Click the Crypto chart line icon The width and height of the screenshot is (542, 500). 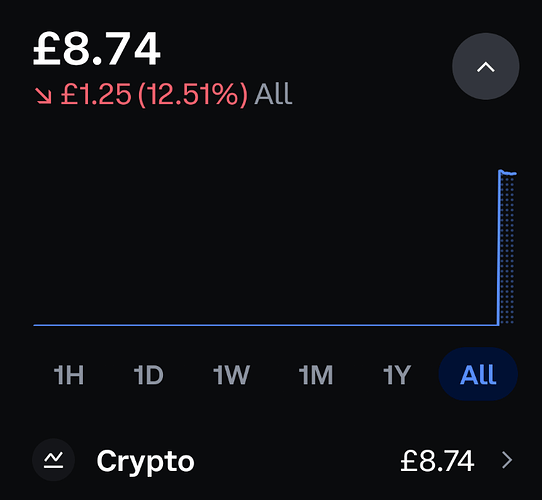coord(54,460)
